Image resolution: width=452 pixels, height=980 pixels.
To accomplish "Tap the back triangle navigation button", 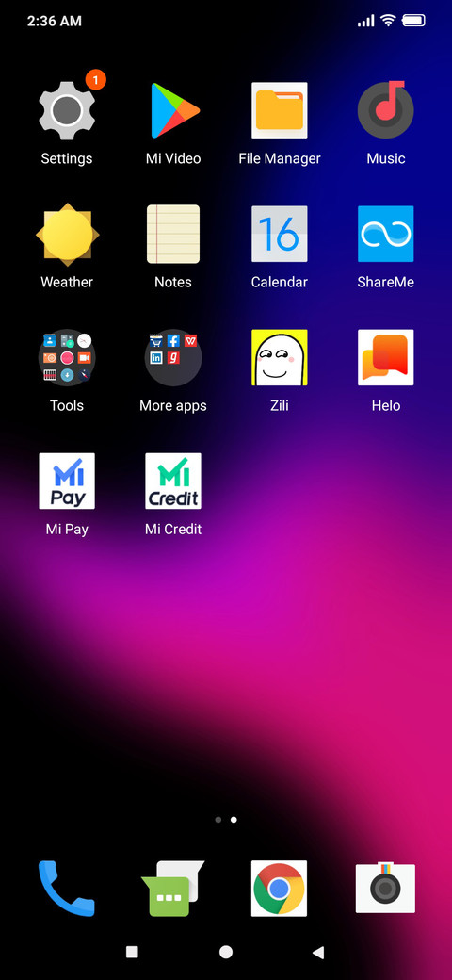I will click(x=318, y=953).
